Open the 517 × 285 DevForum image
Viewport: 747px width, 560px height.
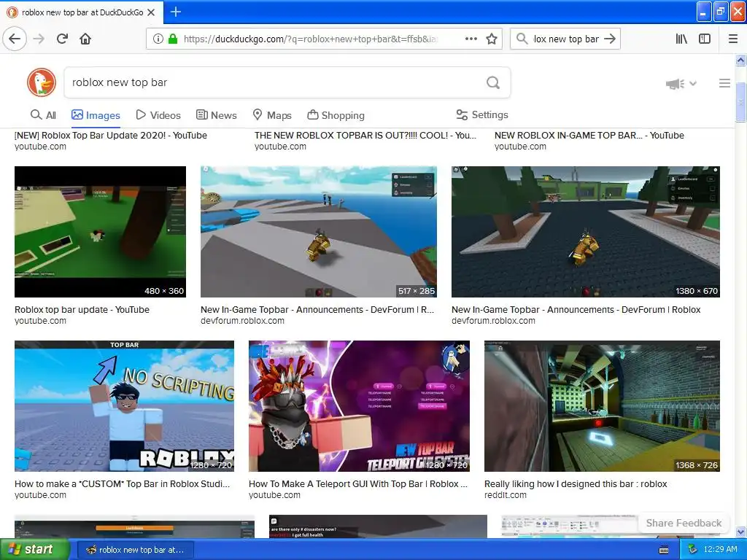click(x=319, y=232)
